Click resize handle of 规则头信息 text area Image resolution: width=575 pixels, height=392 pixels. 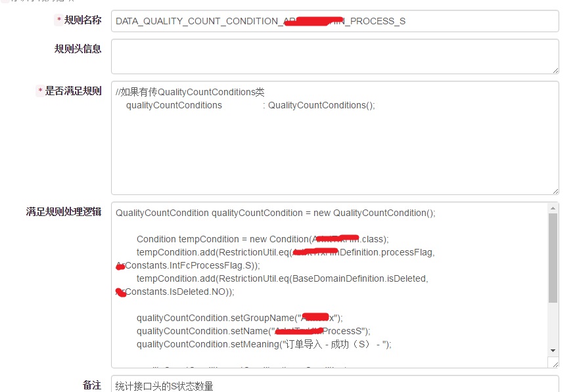pyautogui.click(x=555, y=70)
